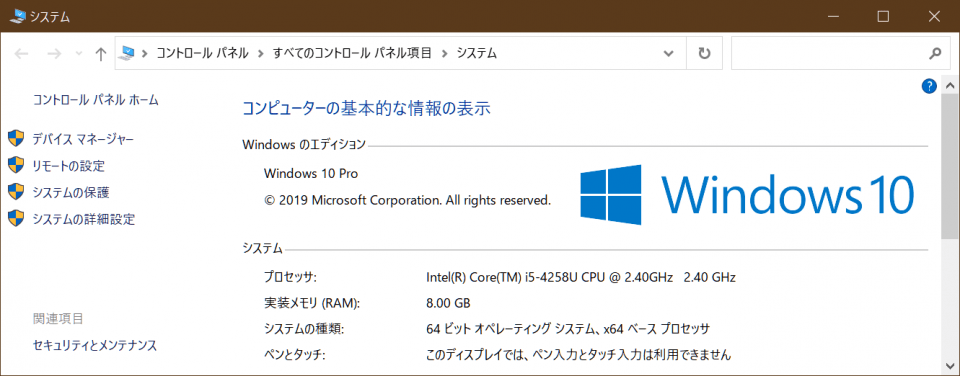Open システムの保護
Screen dimensions: 960x376
coord(71,192)
